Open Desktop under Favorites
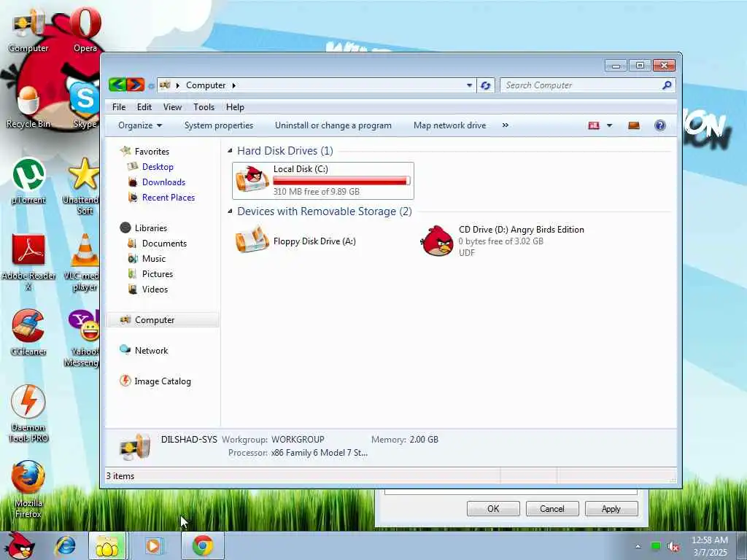 pyautogui.click(x=150, y=167)
